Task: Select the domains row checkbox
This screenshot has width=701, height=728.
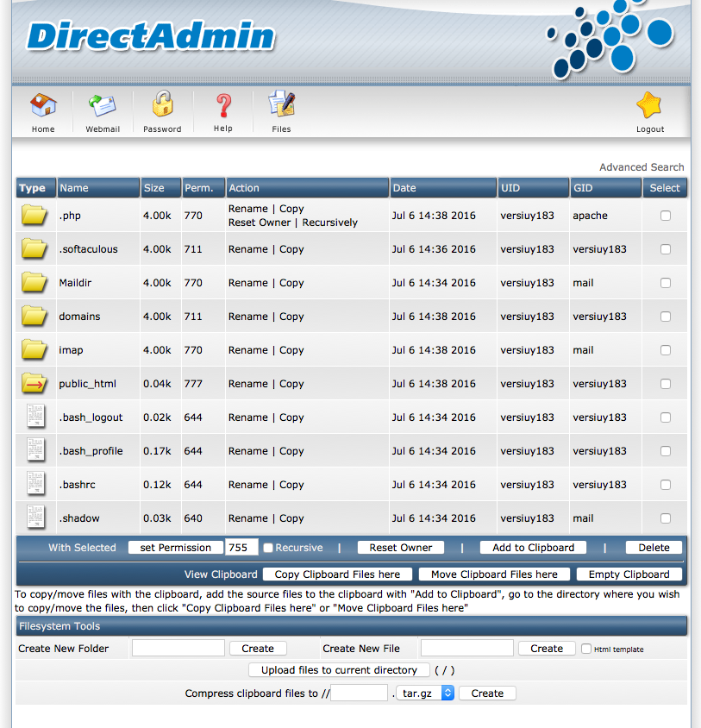Action: pos(666,317)
